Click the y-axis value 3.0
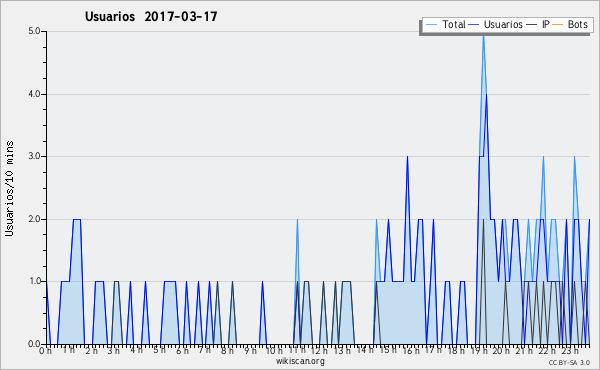The width and height of the screenshot is (600, 370). [x=34, y=156]
